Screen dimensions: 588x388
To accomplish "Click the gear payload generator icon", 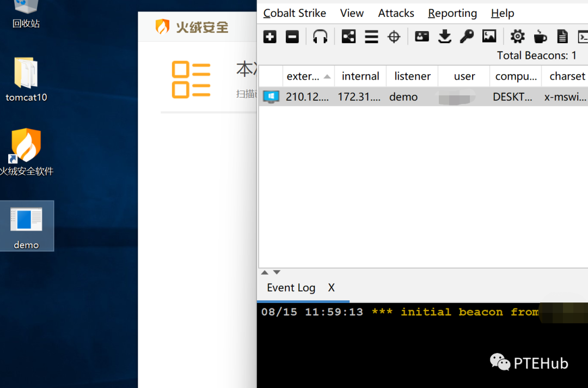I will click(x=518, y=37).
